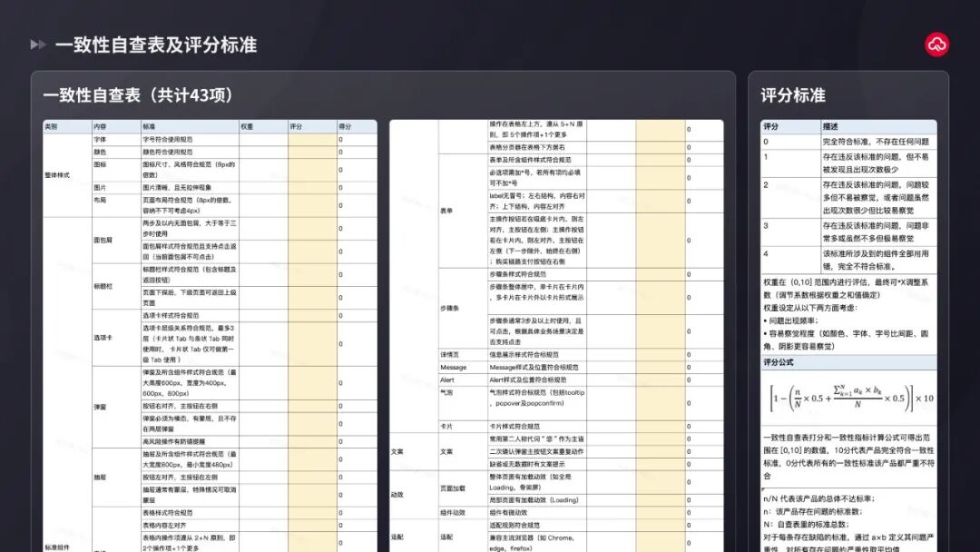Click the cell 卡片样式符合规范
980x552 pixels.
pos(537,427)
